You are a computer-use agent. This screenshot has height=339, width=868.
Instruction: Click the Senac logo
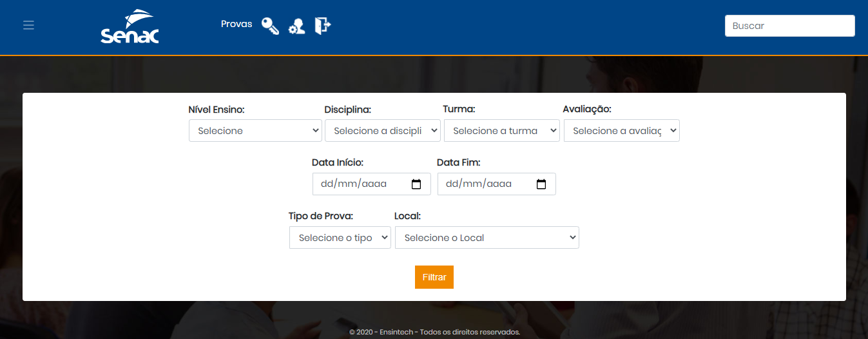pyautogui.click(x=130, y=26)
